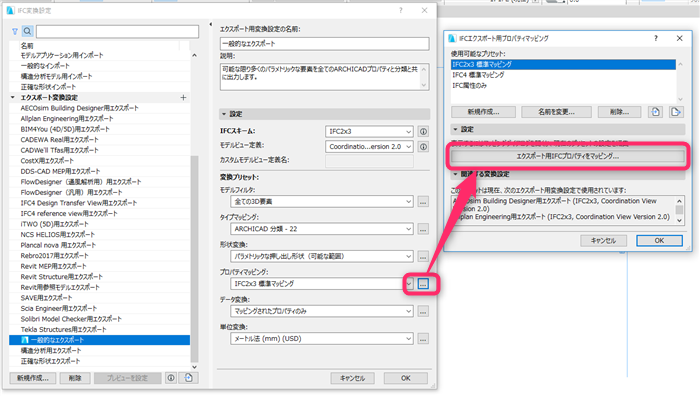Screen dimensions: 700x396
Task: Click キャンセル in the property mapping dialog
Action: click(x=603, y=241)
